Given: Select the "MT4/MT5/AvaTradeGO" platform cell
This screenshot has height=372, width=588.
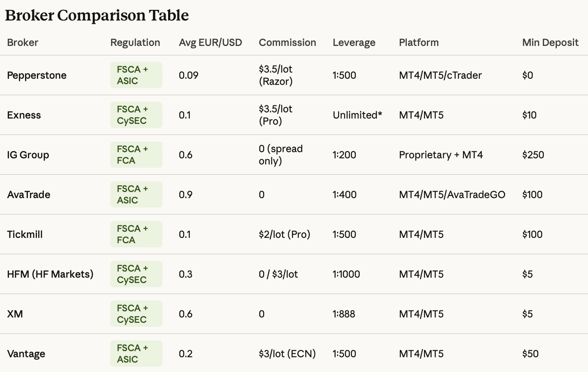Looking at the screenshot, I should 452,195.
